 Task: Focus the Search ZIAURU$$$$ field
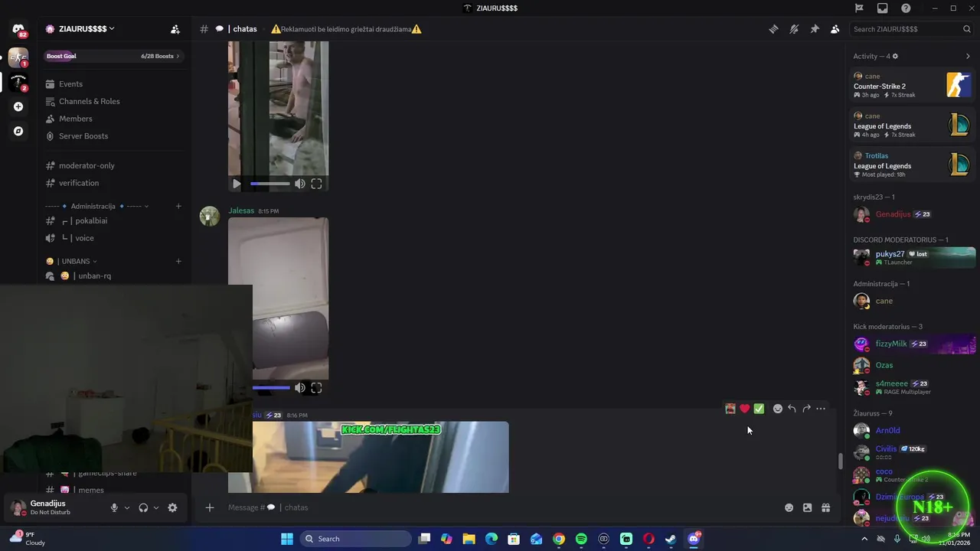pos(911,29)
